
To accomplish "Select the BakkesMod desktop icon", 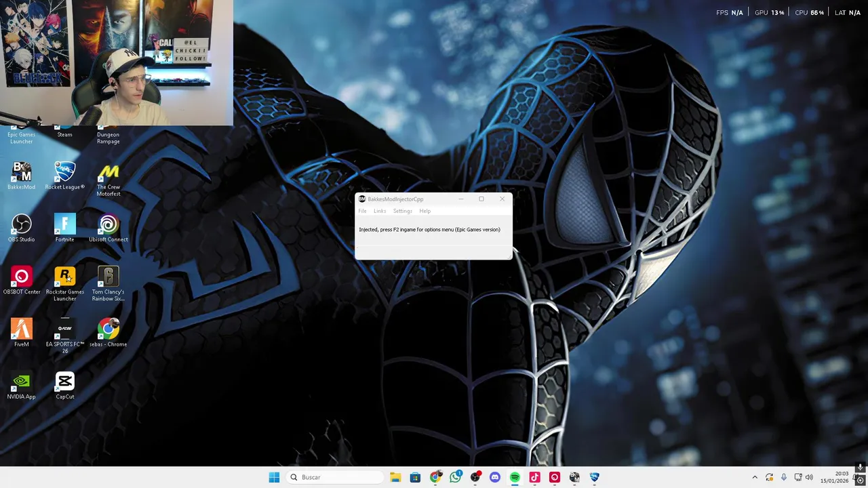I will [x=21, y=176].
